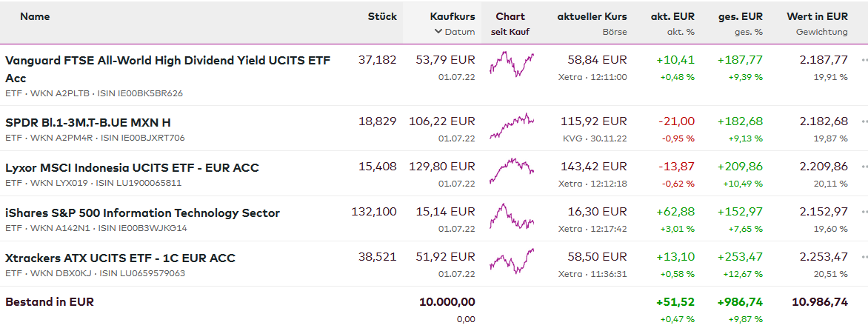Image resolution: width=868 pixels, height=331 pixels.
Task: Open Xtrackers ATX UCITS ETF link
Action: (120, 258)
